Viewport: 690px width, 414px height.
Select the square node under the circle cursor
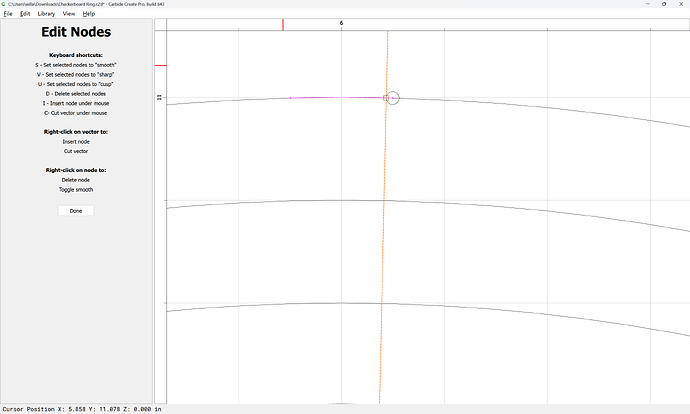click(x=386, y=98)
